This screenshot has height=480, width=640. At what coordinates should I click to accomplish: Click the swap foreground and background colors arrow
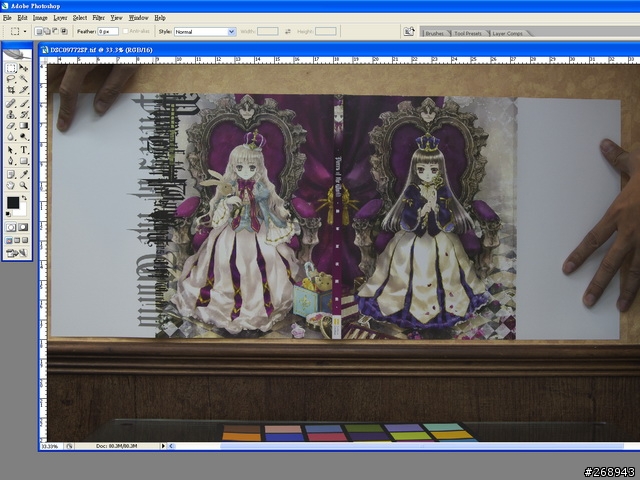coord(24,198)
